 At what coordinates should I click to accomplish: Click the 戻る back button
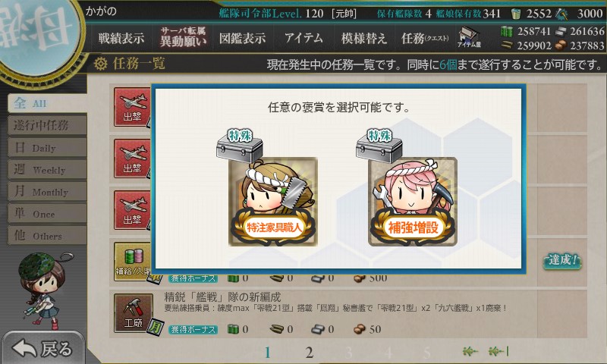point(42,348)
